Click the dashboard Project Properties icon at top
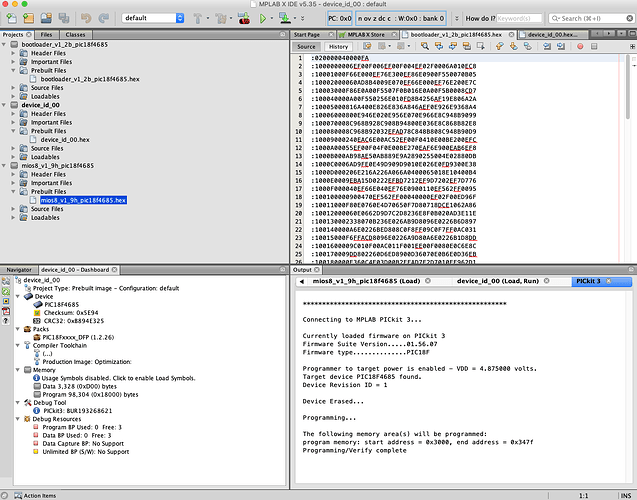The height and width of the screenshot is (500, 637). pos(6,281)
